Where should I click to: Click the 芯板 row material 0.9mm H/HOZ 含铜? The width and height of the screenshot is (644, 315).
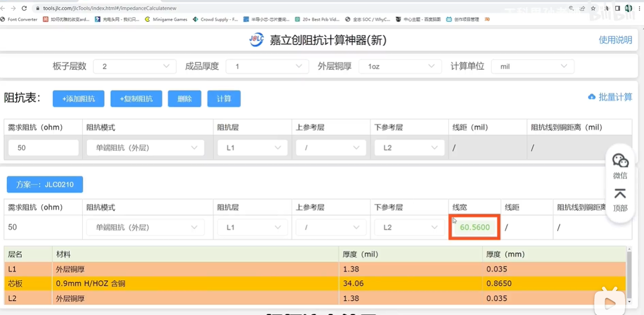click(x=90, y=284)
